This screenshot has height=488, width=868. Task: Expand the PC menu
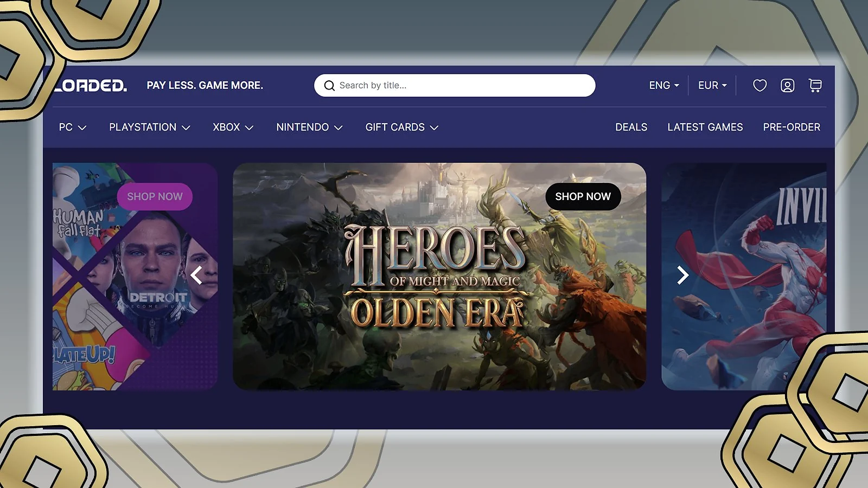(x=73, y=127)
